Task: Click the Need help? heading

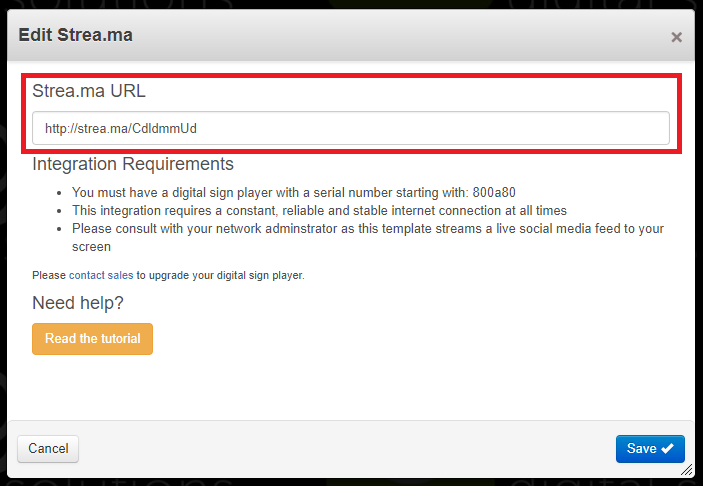Action: pyautogui.click(x=78, y=303)
